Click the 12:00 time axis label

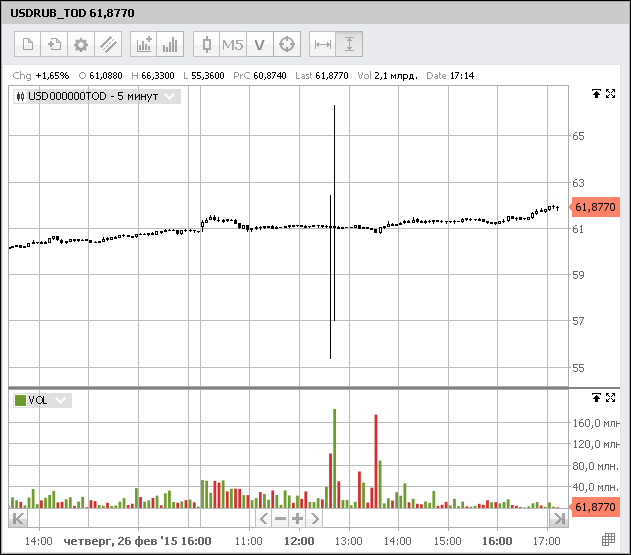pyautogui.click(x=299, y=541)
